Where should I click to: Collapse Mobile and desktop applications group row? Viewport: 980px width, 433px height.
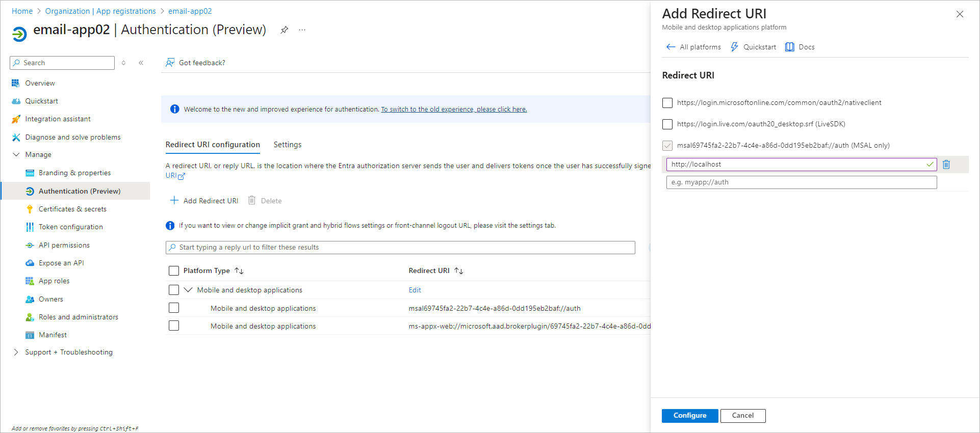click(x=188, y=290)
